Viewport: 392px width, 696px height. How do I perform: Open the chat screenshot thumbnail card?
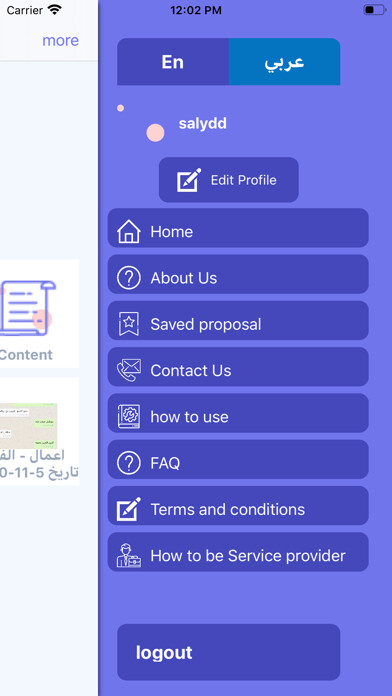pos(40,431)
